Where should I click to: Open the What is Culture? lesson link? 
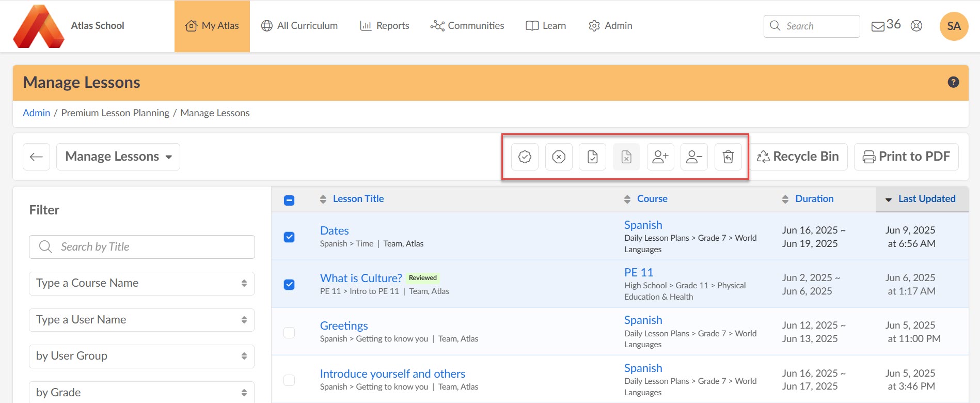361,278
